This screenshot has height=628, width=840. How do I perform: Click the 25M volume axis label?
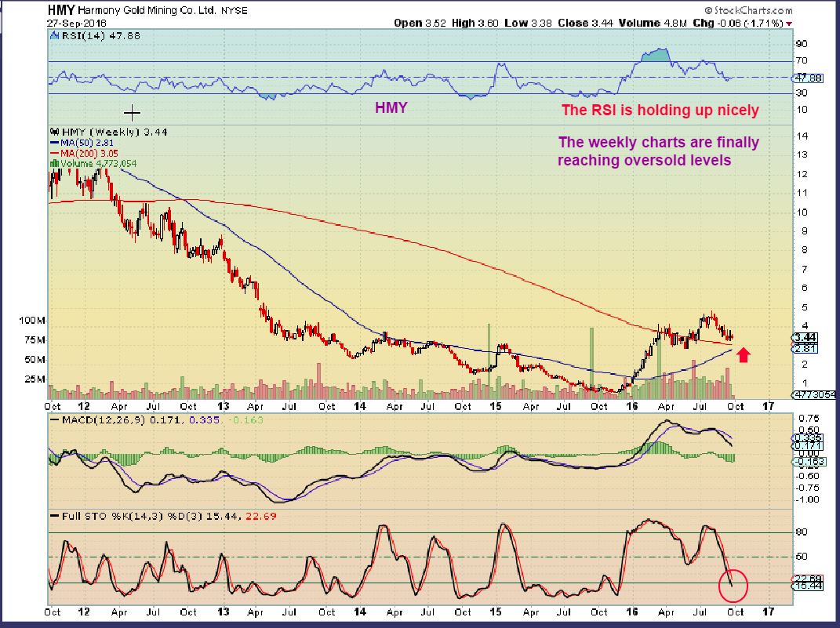coord(35,379)
